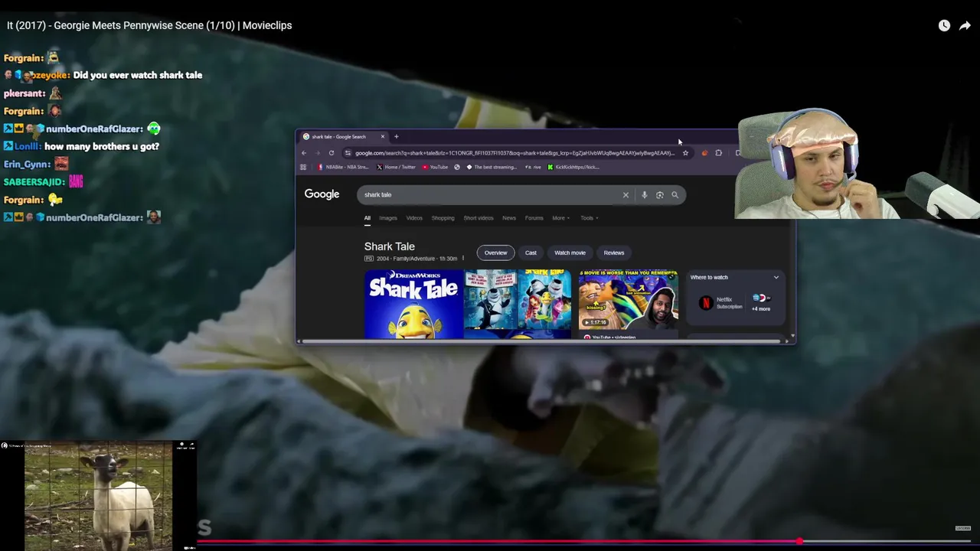This screenshot has height=551, width=980.
Task: Bookmark this page with the star icon
Action: (685, 153)
